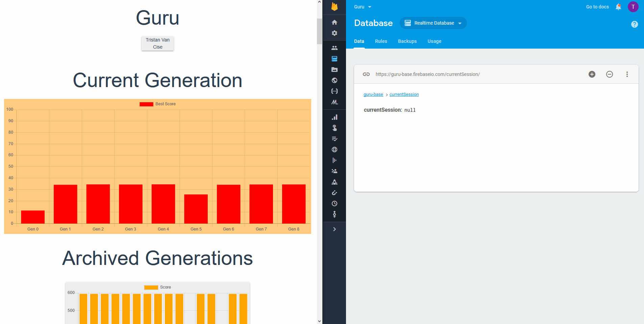
Task: Open the Extensions icon at sidebar bottom
Action: point(335,214)
